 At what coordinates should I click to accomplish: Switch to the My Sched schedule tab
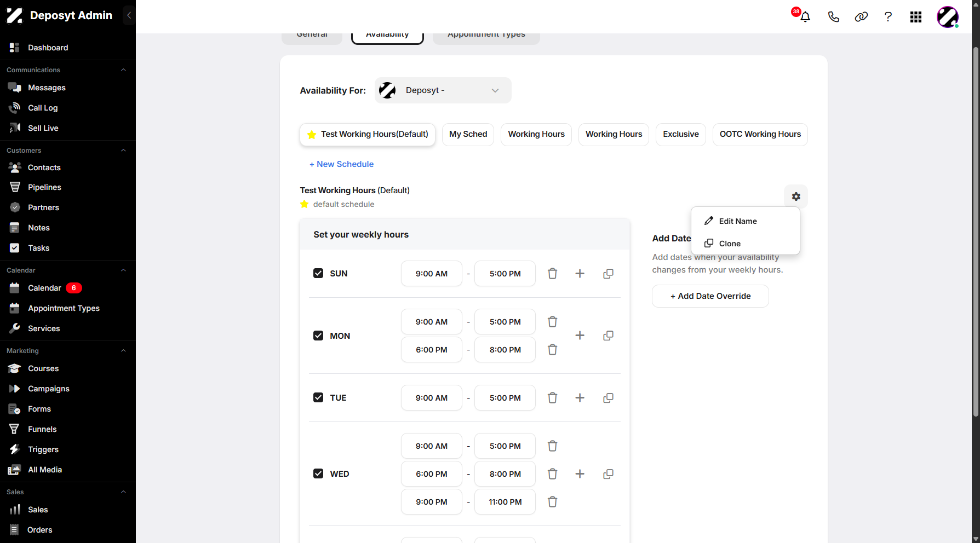(x=468, y=135)
